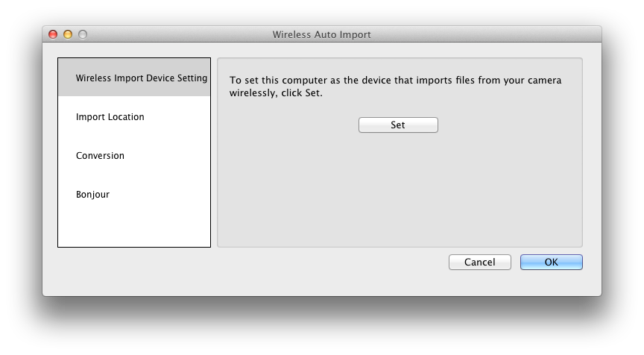Open the Import Location section
644x355 pixels.
[x=110, y=117]
